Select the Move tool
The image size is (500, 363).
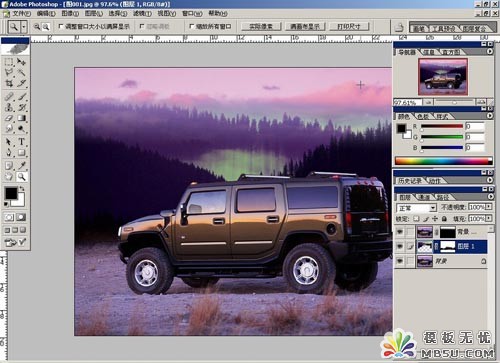point(22,61)
